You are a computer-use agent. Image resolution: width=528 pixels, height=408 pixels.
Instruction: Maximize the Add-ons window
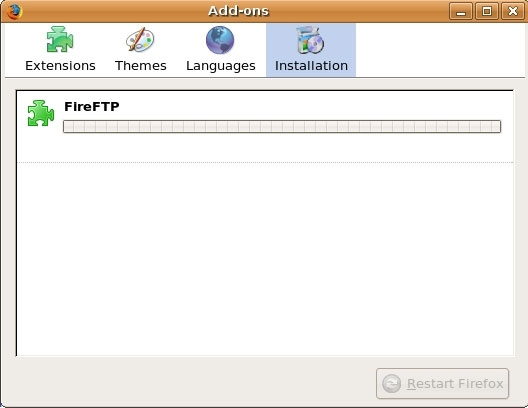click(487, 11)
